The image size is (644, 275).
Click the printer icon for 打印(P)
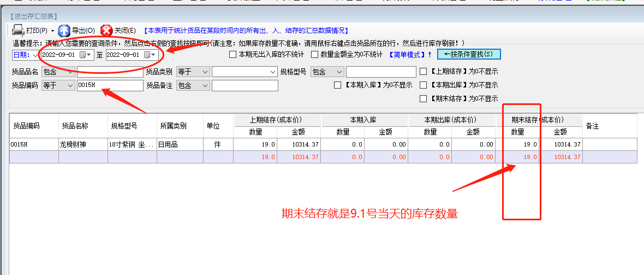click(18, 31)
